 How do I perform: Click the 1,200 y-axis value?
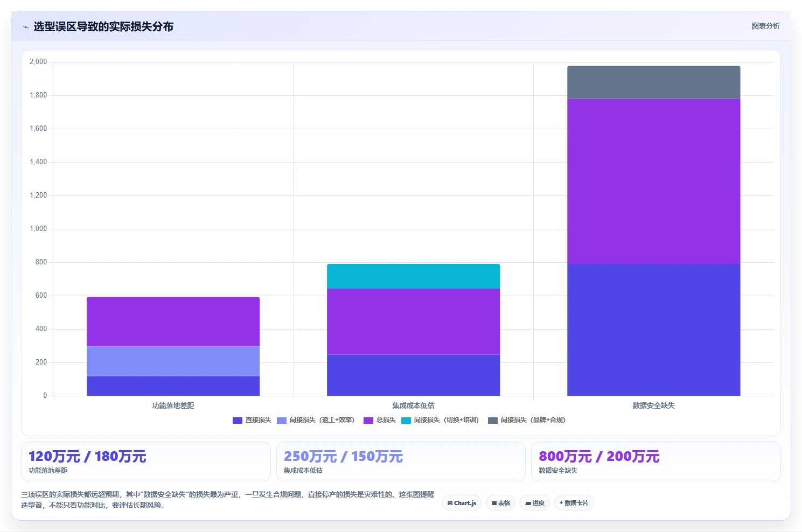(x=38, y=195)
